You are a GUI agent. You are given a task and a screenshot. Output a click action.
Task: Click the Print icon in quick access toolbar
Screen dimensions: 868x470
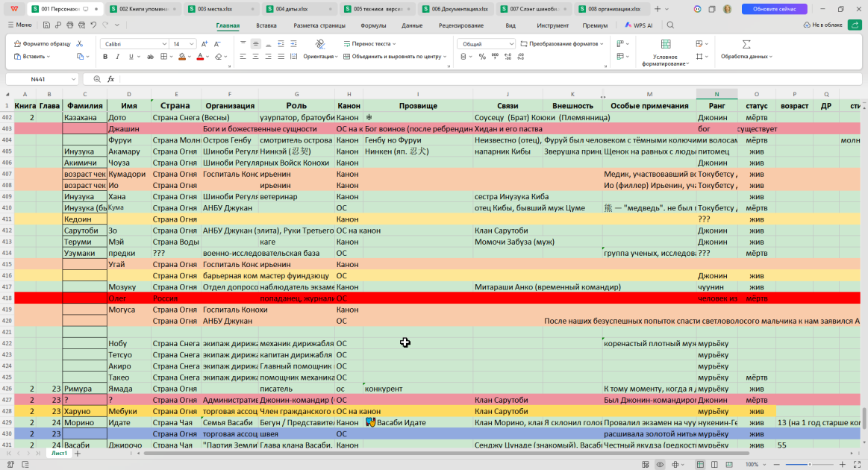[x=69, y=25]
